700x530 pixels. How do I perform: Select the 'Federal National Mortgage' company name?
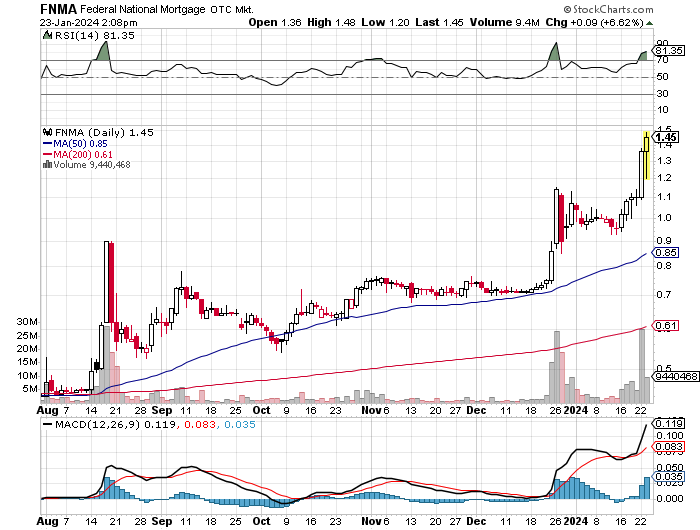coord(143,9)
